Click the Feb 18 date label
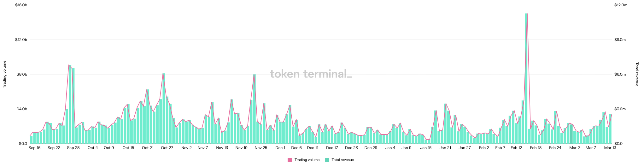Image resolution: width=644 pixels, height=166 pixels. pos(536,148)
